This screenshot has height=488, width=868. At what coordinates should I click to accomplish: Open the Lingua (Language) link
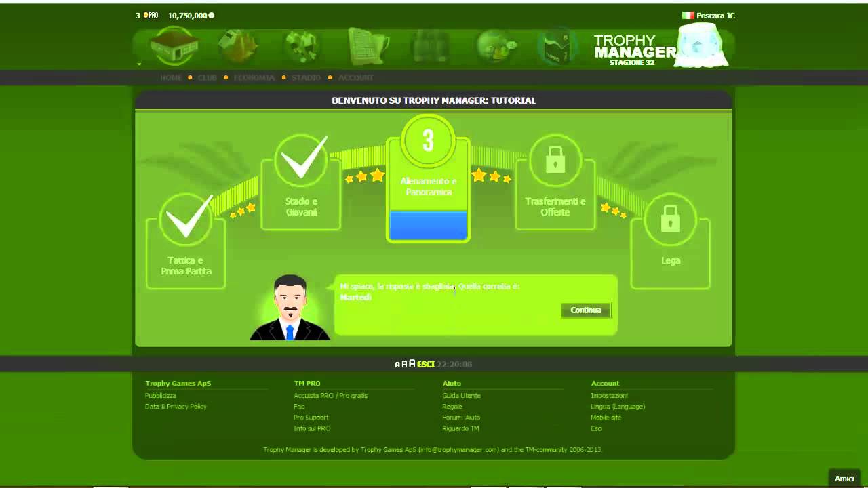point(618,407)
